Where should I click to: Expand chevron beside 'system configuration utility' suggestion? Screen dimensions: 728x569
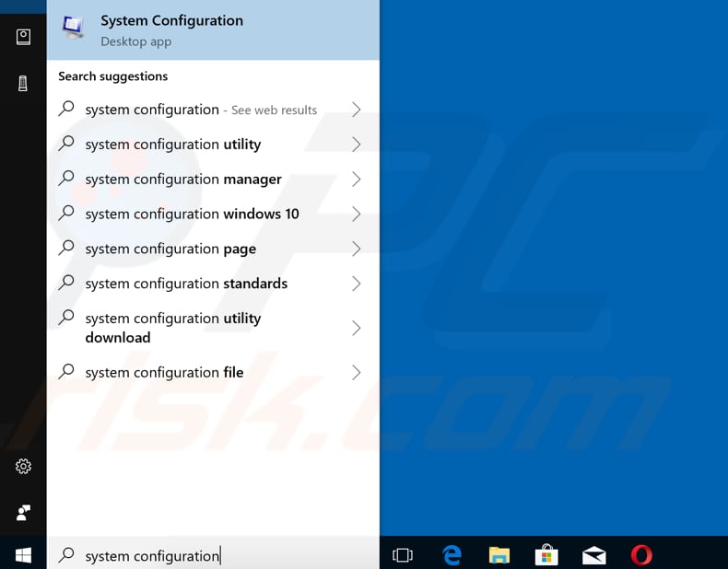click(356, 145)
